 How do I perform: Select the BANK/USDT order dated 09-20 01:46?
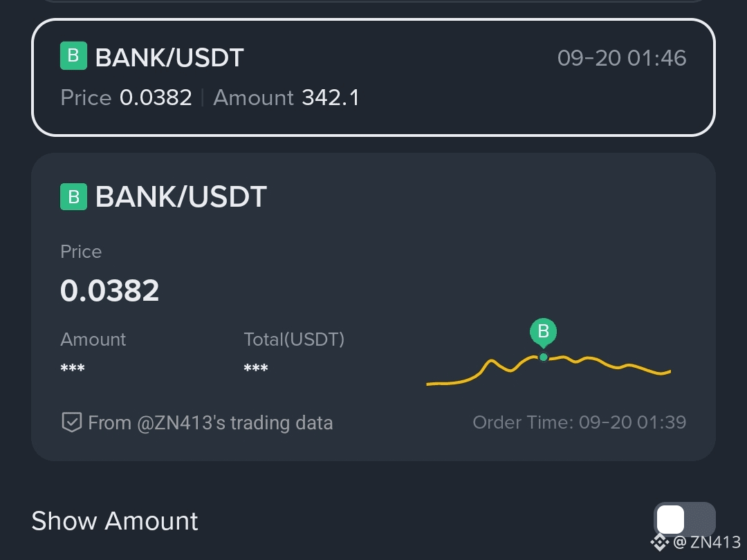[x=373, y=77]
